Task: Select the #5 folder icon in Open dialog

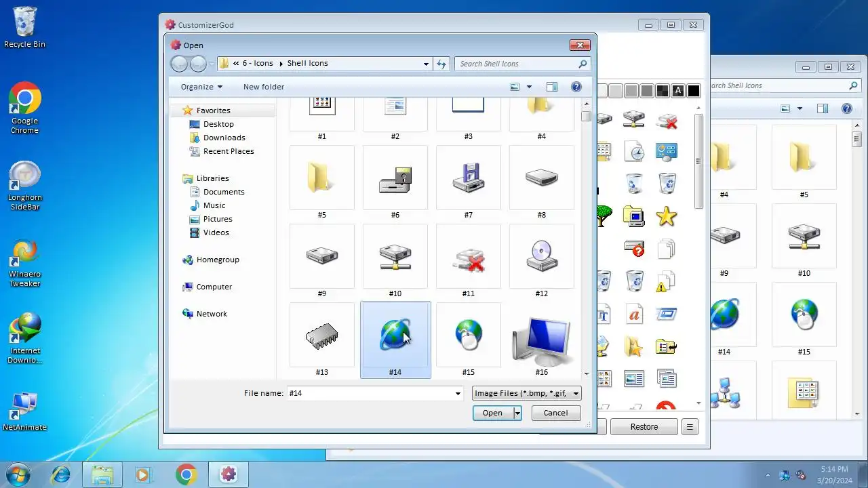Action: pos(322,183)
